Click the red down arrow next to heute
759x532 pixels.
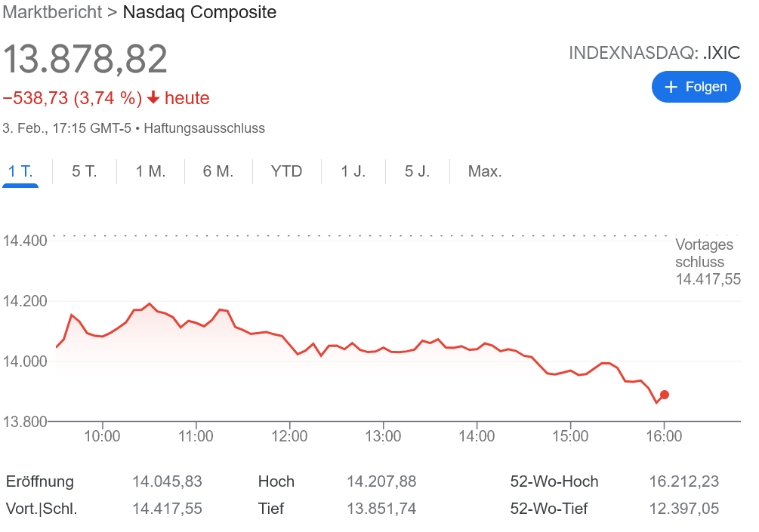pyautogui.click(x=153, y=98)
